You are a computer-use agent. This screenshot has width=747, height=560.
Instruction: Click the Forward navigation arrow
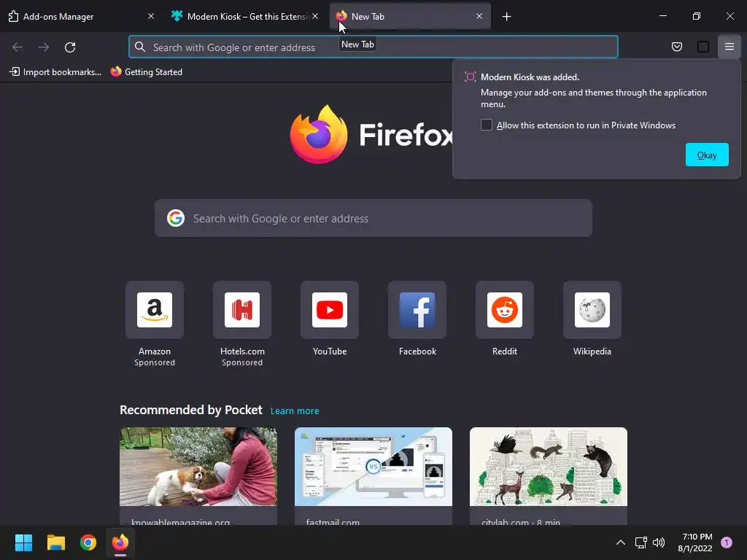pos(44,47)
